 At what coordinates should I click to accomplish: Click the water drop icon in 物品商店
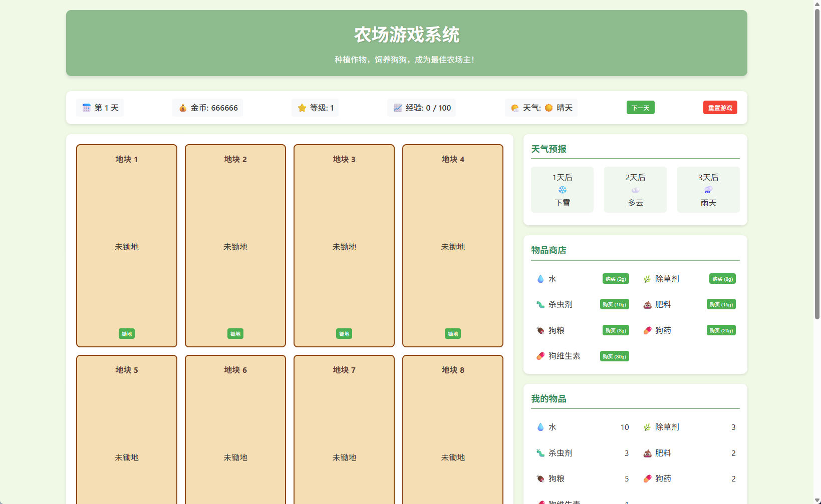pos(540,279)
